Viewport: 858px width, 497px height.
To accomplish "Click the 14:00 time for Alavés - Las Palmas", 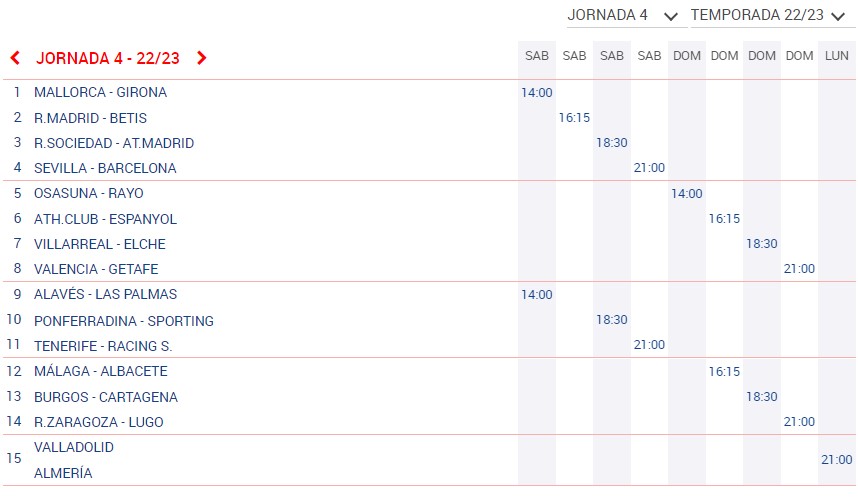I will (x=537, y=295).
